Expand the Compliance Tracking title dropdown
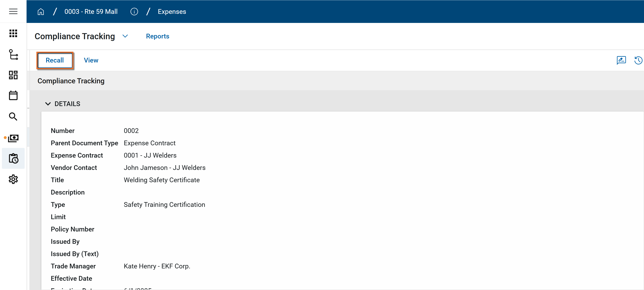The width and height of the screenshot is (644, 290). point(125,36)
